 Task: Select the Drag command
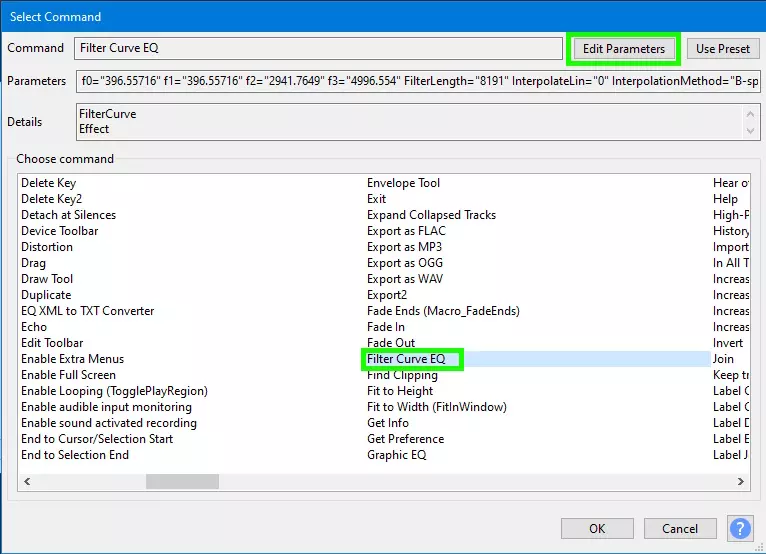tap(33, 263)
